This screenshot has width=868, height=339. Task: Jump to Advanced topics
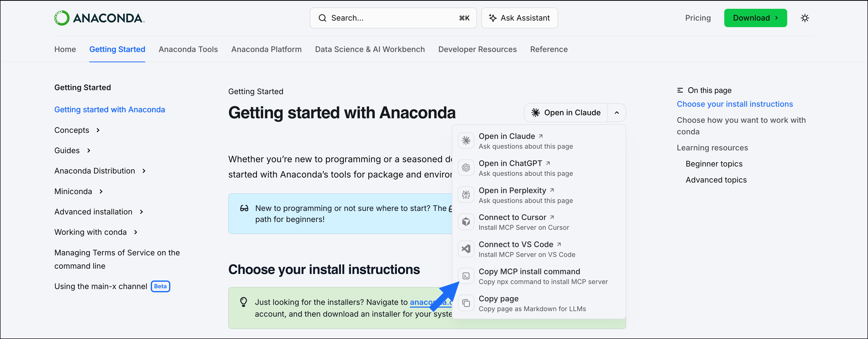click(716, 180)
